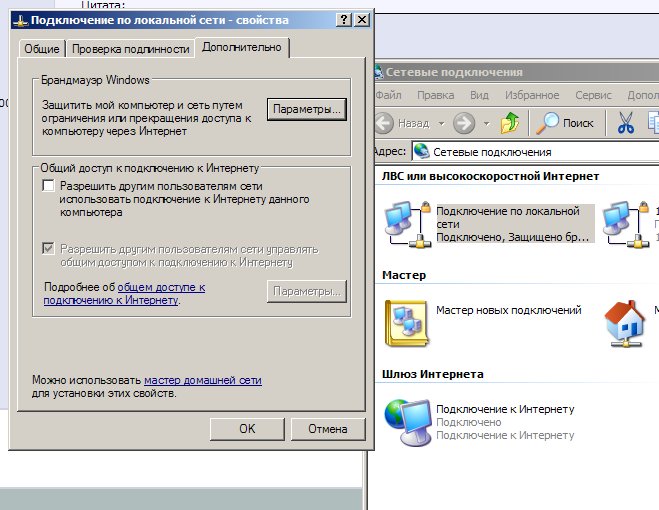Viewport: 659px width, 510px height.
Task: Click the disabled Параметры button in sharing group
Action: pyautogui.click(x=307, y=291)
